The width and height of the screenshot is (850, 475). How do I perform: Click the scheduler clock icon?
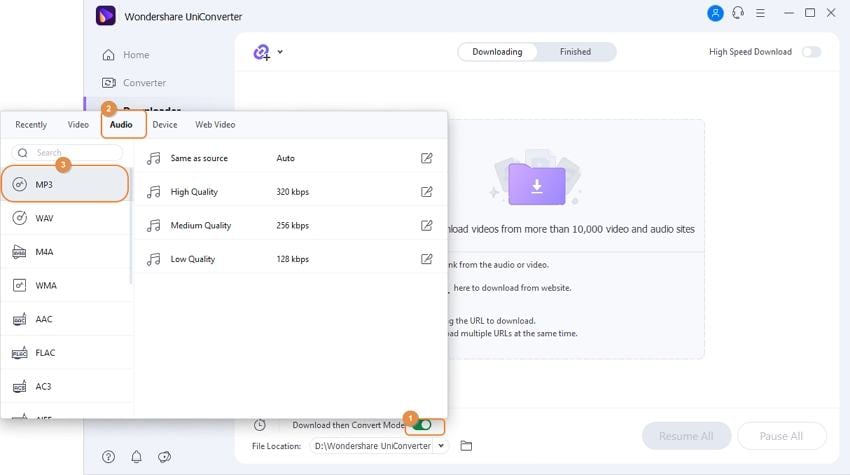tap(260, 425)
